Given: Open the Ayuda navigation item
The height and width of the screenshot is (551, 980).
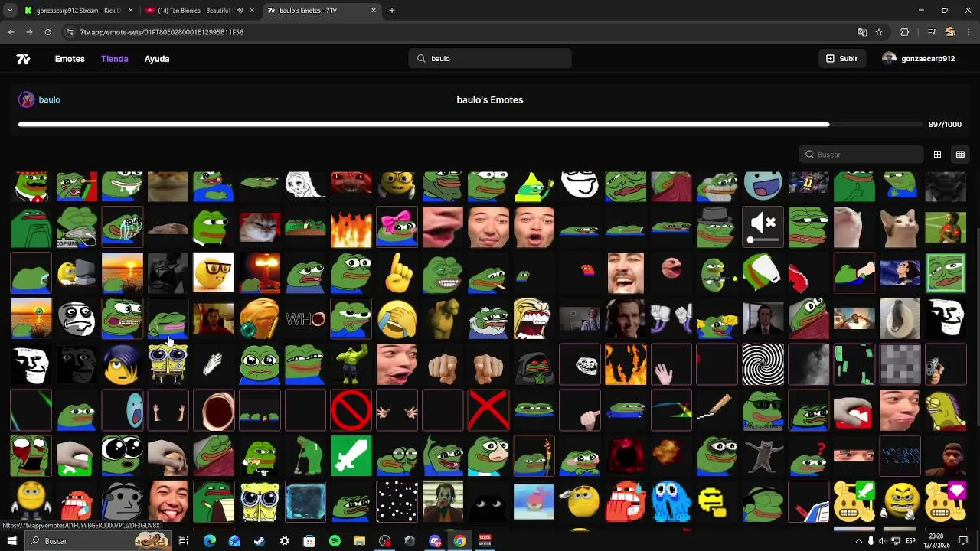Looking at the screenshot, I should 157,59.
